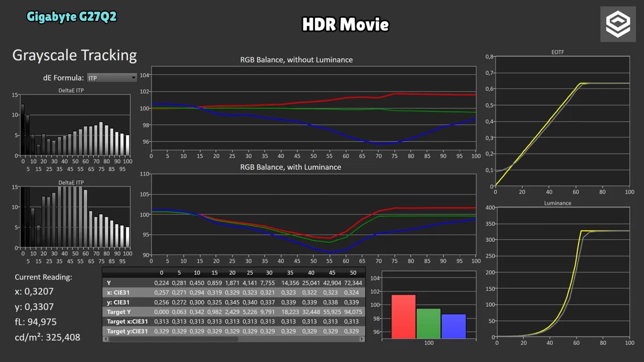Click the 'RGB Balance, without Luminance' chart title
The height and width of the screenshot is (362, 644).
296,60
